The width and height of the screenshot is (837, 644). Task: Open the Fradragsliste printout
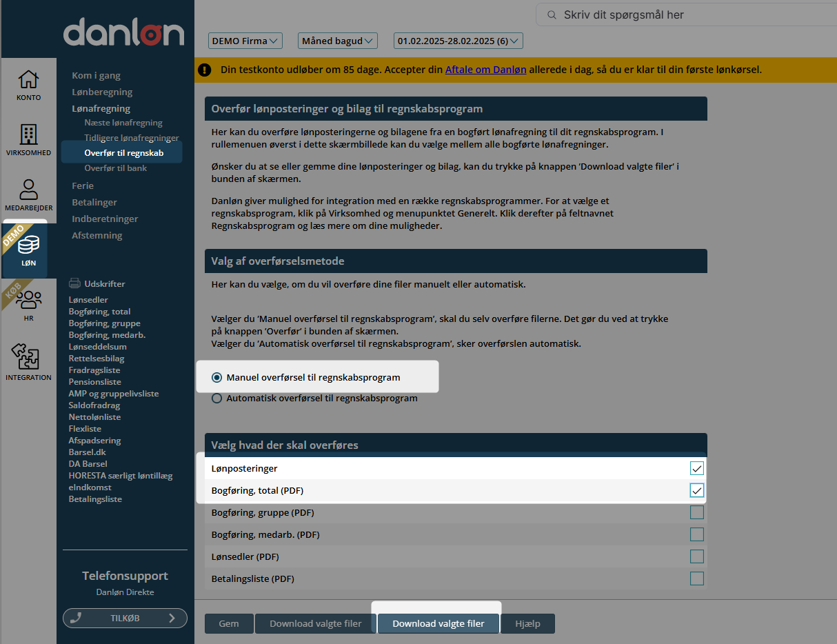(x=94, y=370)
